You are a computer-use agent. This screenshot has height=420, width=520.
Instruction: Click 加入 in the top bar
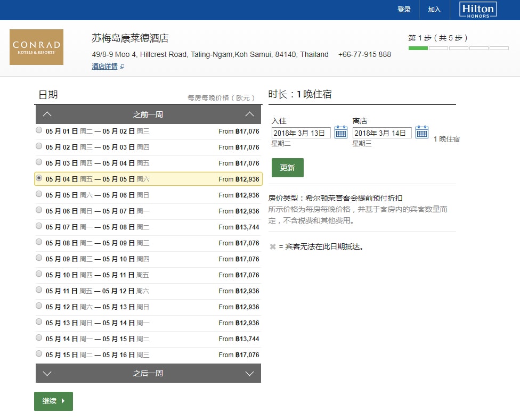[434, 10]
